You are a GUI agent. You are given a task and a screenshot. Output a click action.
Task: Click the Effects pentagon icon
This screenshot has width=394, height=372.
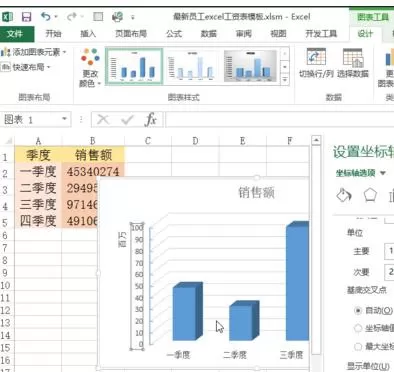coord(370,195)
